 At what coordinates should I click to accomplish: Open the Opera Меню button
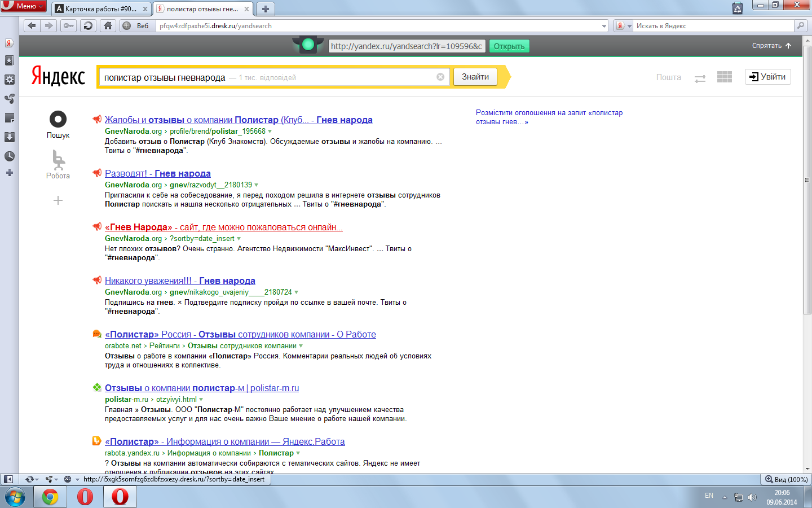point(24,6)
